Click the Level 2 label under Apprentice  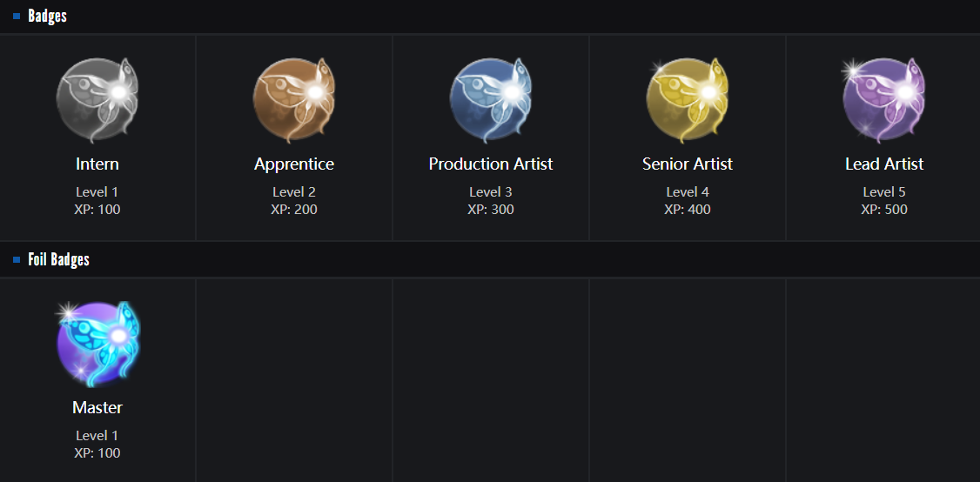point(294,191)
